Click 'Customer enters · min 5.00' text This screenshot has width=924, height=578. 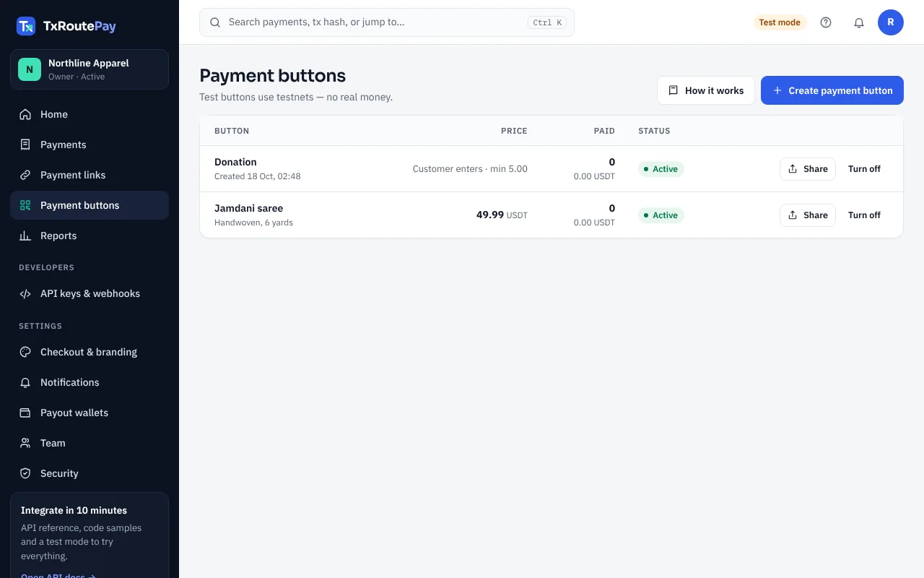(470, 169)
